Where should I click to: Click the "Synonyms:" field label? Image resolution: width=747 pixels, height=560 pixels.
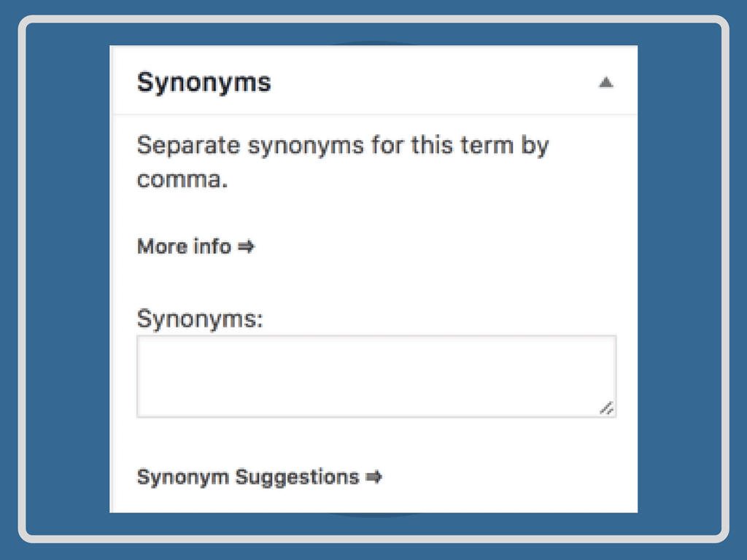pyautogui.click(x=199, y=319)
